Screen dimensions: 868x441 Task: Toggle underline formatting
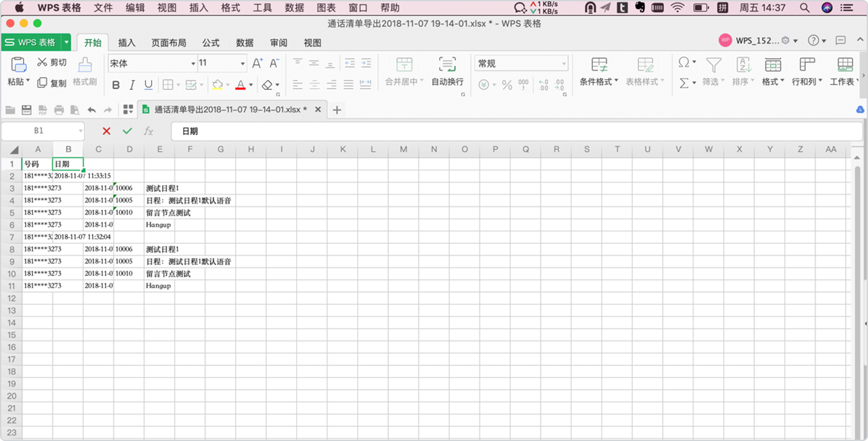[149, 85]
